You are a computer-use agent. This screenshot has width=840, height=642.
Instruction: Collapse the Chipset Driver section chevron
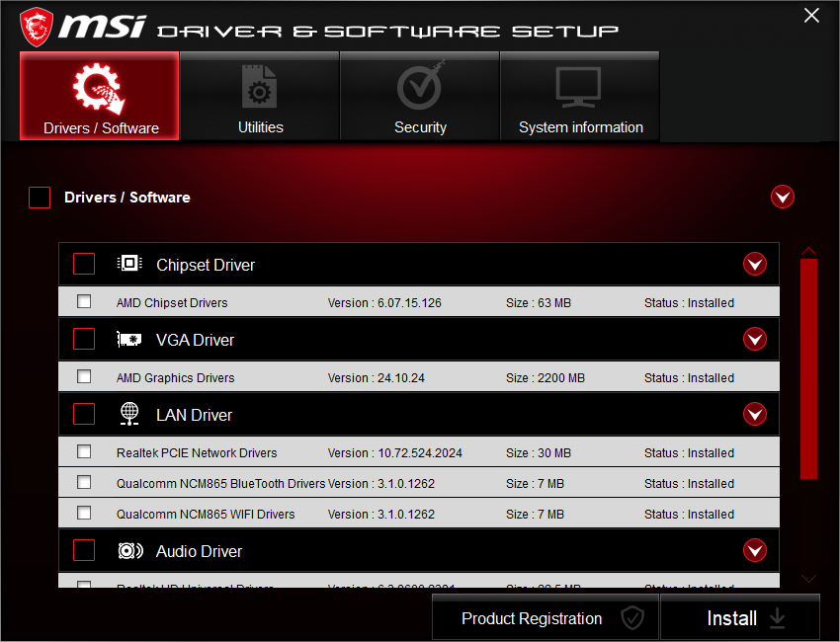pyautogui.click(x=755, y=264)
